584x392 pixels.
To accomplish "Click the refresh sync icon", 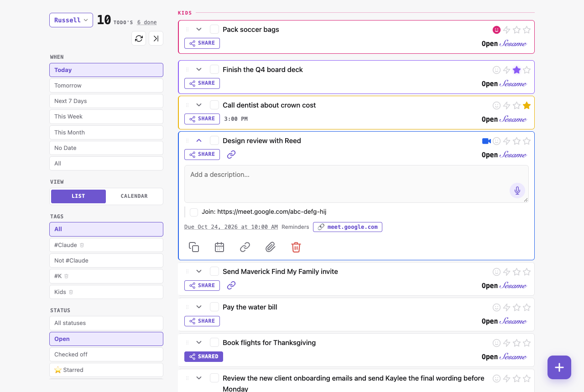I will [x=139, y=38].
